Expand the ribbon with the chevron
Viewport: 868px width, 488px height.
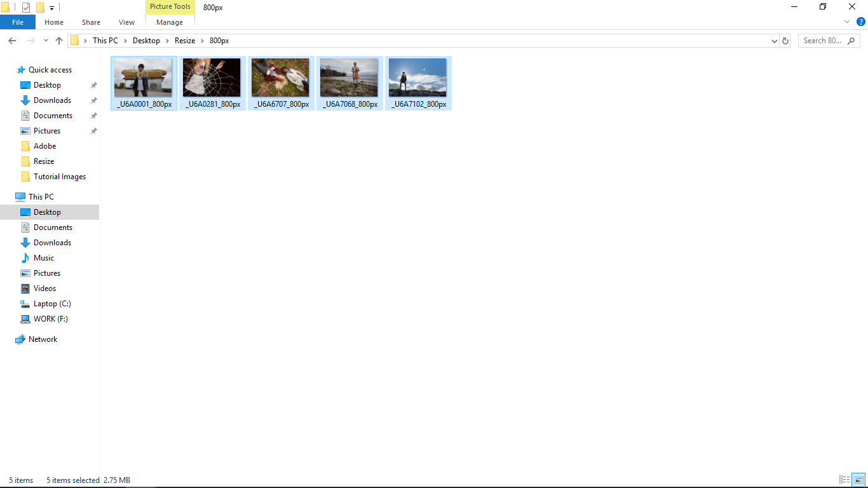[x=846, y=22]
